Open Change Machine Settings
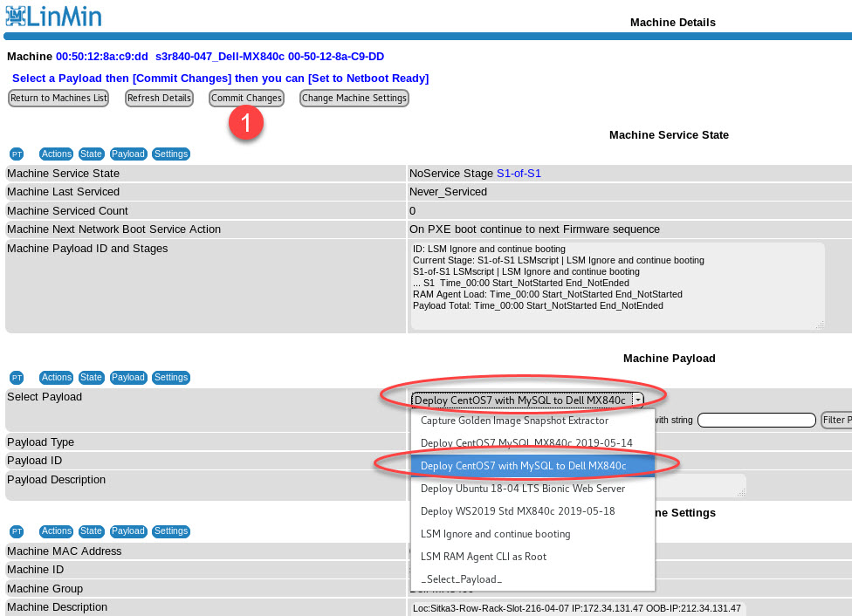 point(354,98)
